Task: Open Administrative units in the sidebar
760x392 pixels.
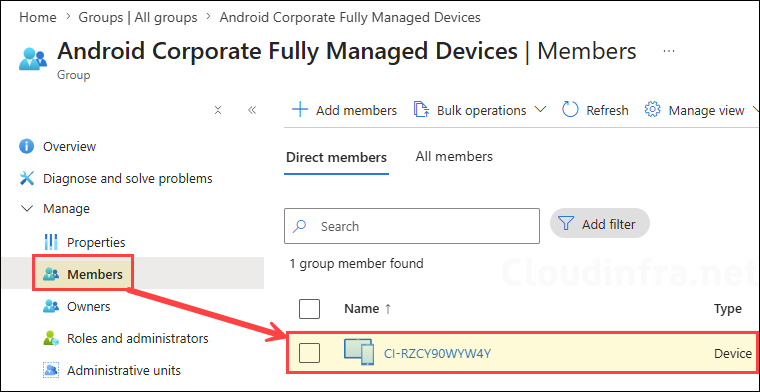Action: click(x=124, y=371)
